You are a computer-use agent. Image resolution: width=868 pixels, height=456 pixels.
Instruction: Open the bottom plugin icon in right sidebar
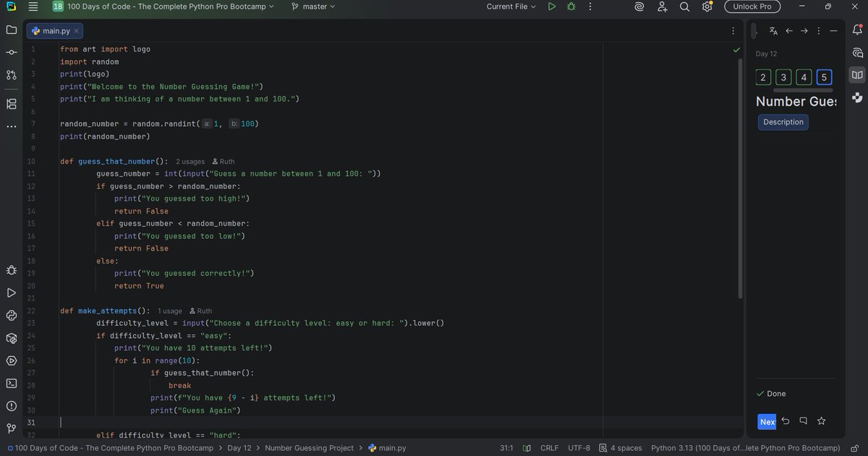[857, 98]
